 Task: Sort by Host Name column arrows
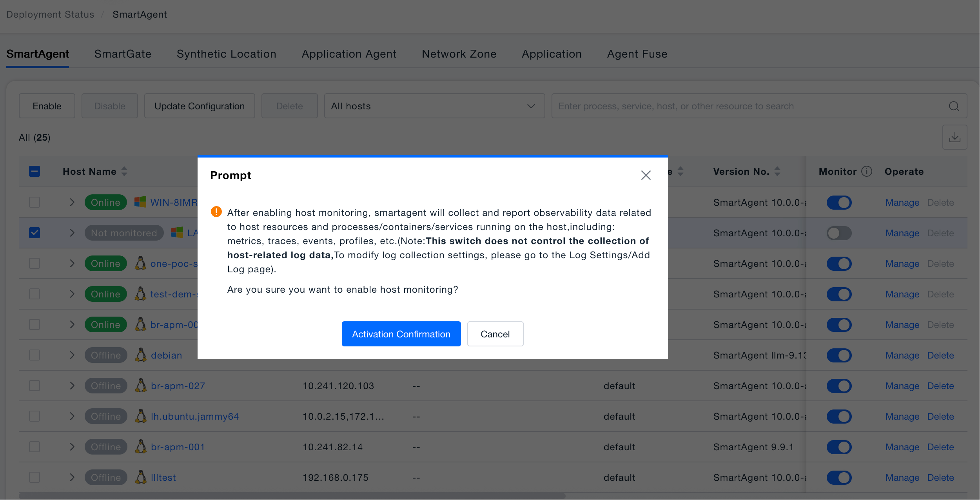(x=124, y=171)
